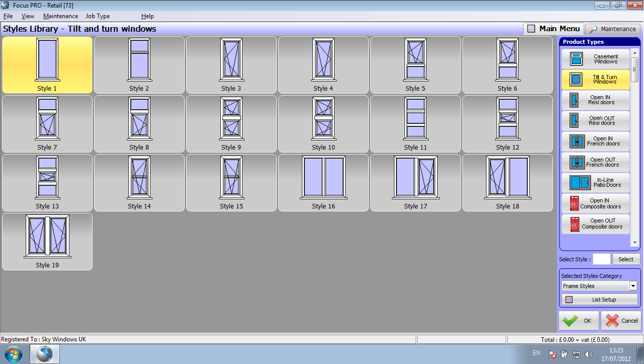Open the Frame Styles category dropdown
644x364 pixels.
(633, 286)
